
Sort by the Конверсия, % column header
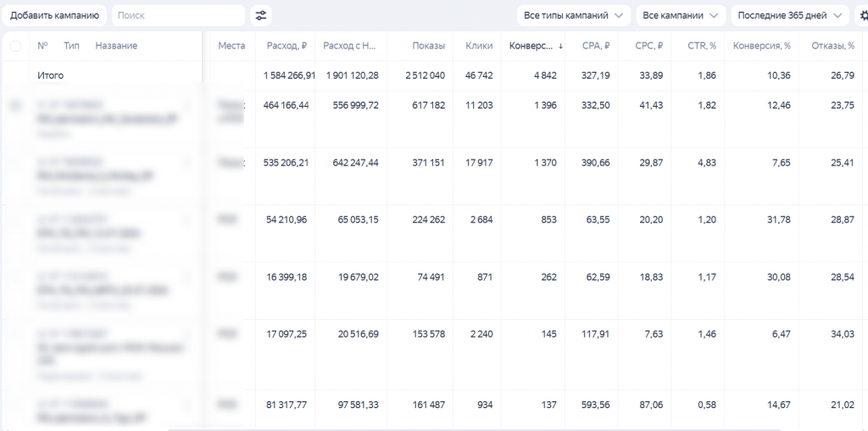coord(762,46)
